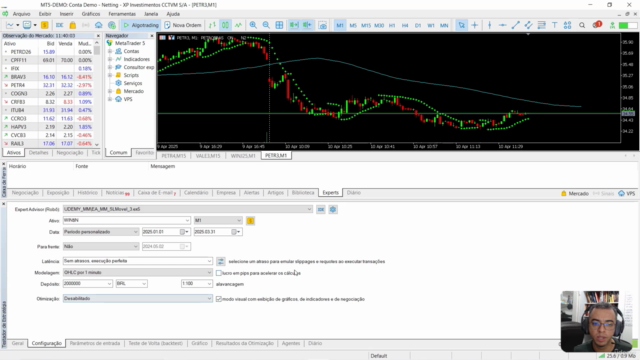Click the Depósito amount field

coord(87,284)
